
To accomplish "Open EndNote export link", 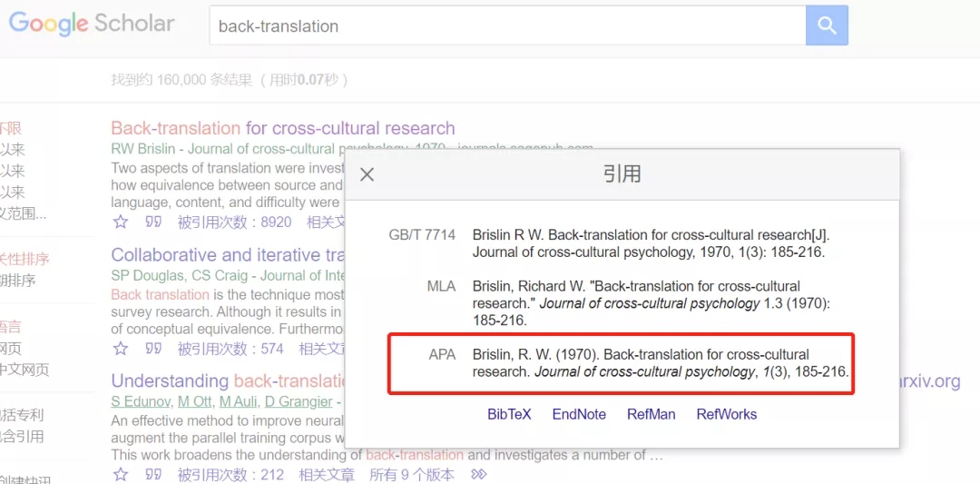I will (x=579, y=414).
